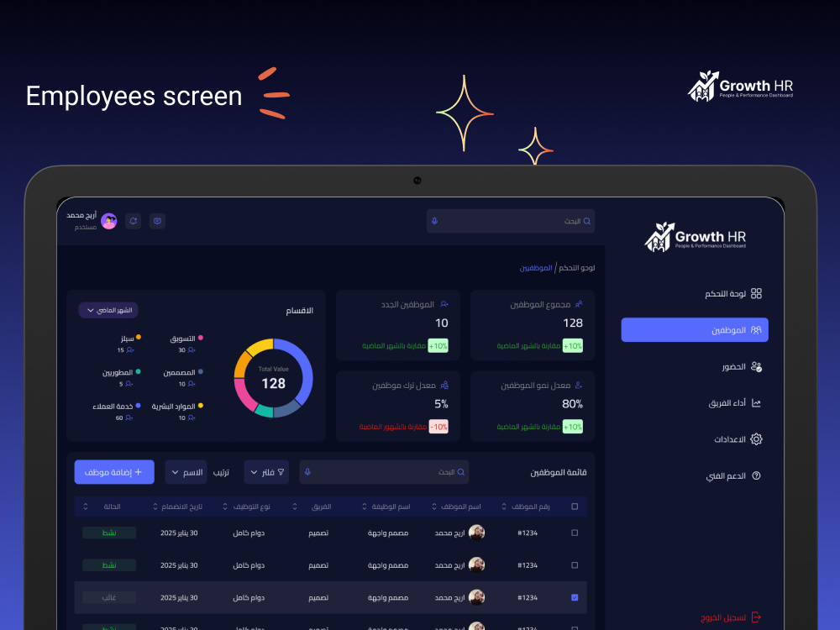Viewport: 840px width, 630px height.
Task: Open الاعدادات sidebar menu item
Action: point(695,439)
